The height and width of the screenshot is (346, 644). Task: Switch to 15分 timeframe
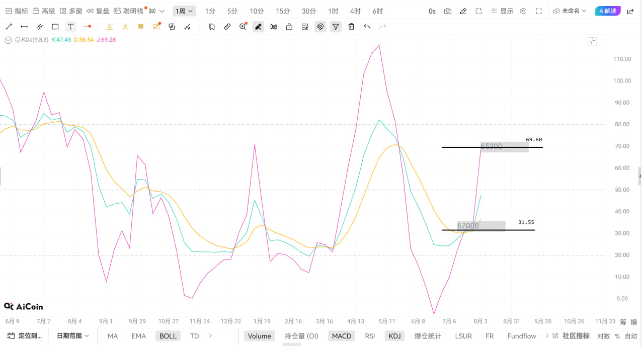click(x=283, y=11)
